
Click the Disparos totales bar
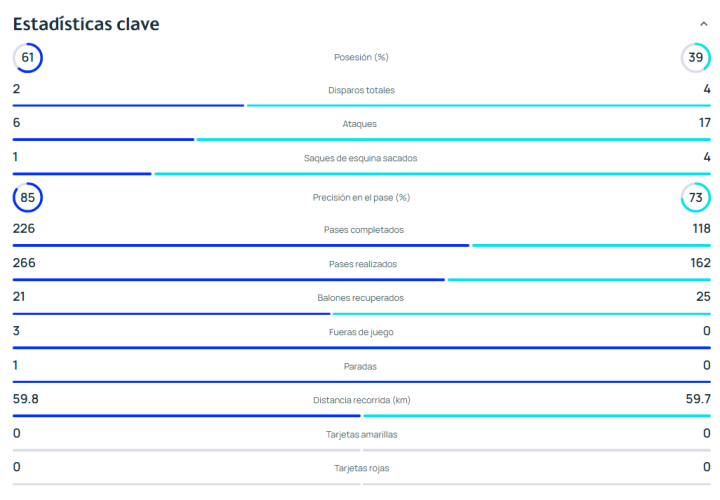(x=361, y=105)
